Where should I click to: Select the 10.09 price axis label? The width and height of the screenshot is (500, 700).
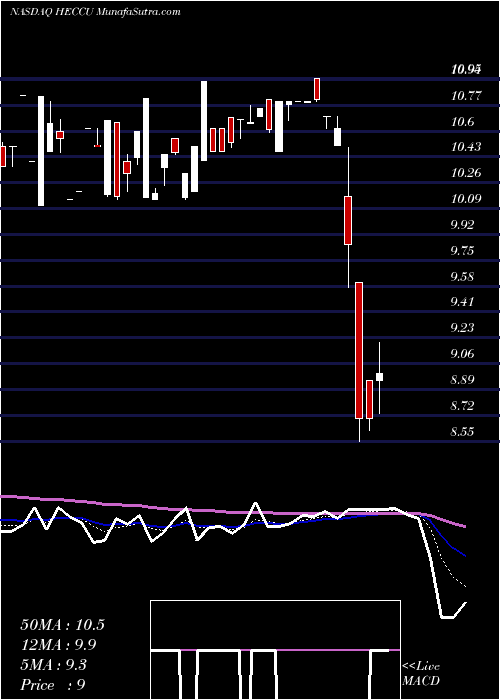[x=466, y=199]
